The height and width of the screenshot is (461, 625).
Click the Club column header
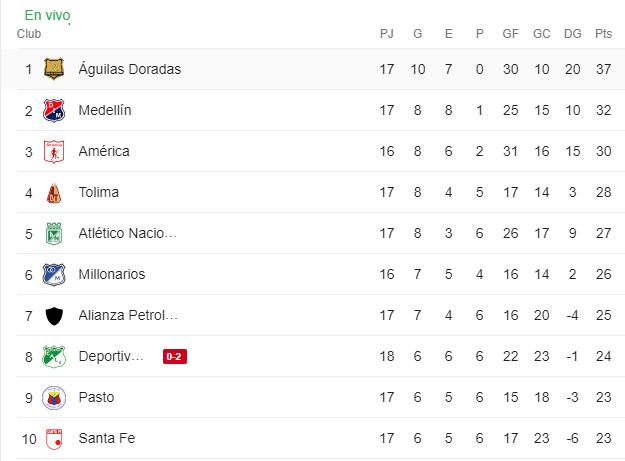click(x=29, y=33)
